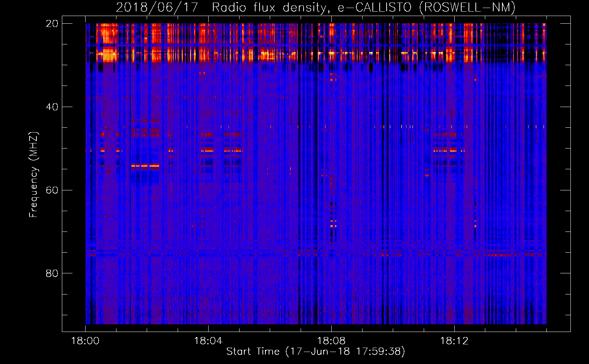The height and width of the screenshot is (364, 589).
Task: Click the 18:04 time tick label
Action: click(x=208, y=341)
